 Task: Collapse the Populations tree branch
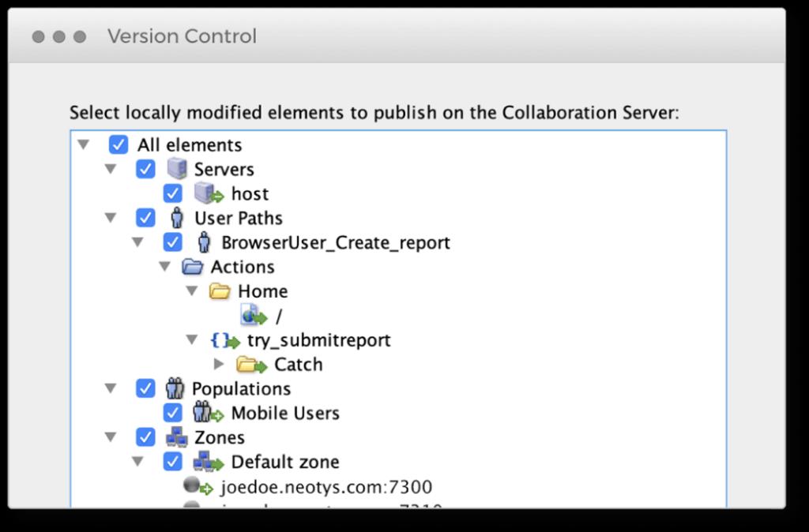pyautogui.click(x=111, y=388)
